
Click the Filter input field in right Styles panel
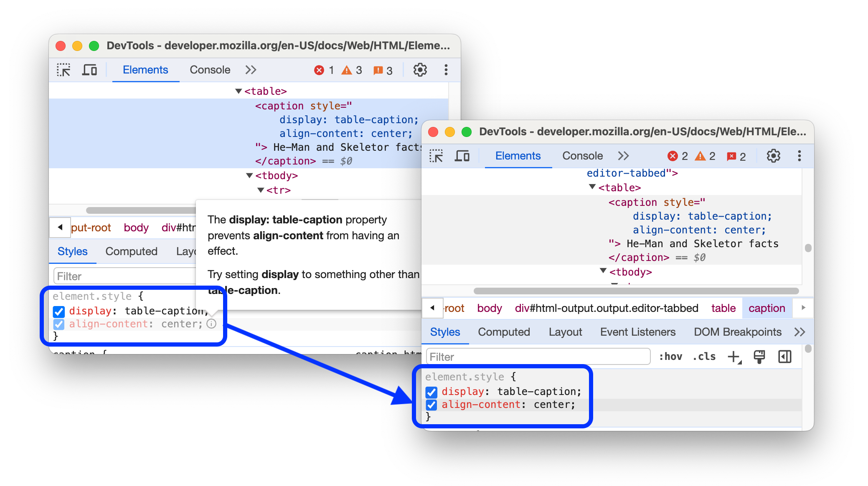(x=538, y=356)
